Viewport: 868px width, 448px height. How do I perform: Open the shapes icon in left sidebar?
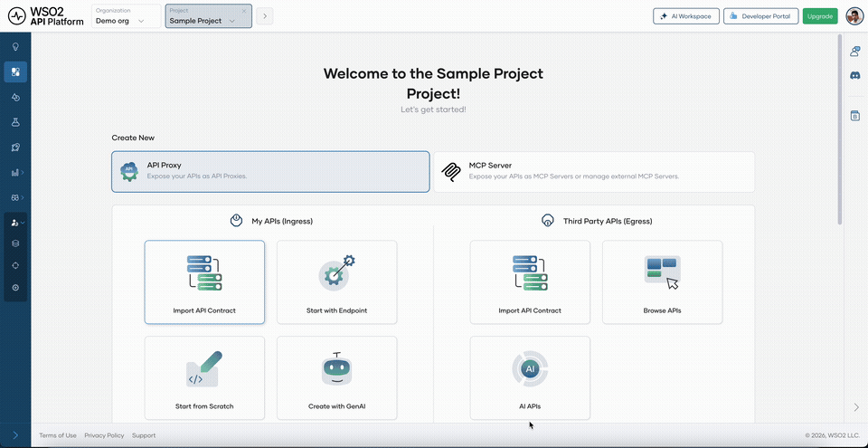pos(15,97)
